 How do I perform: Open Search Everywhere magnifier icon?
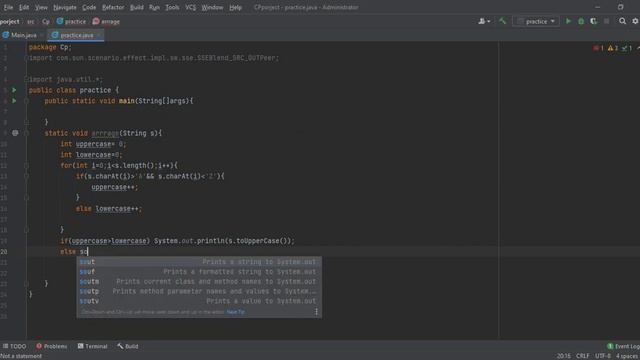622,21
